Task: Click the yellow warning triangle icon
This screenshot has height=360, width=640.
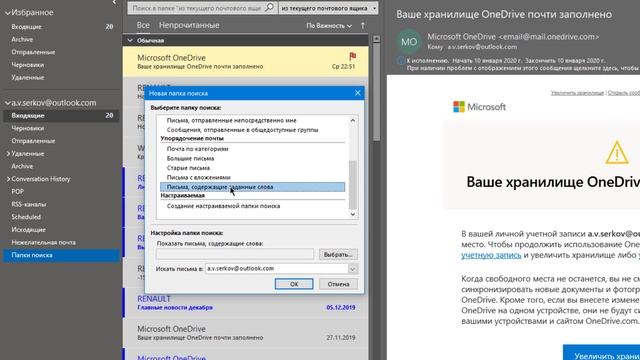Action: 616,152
